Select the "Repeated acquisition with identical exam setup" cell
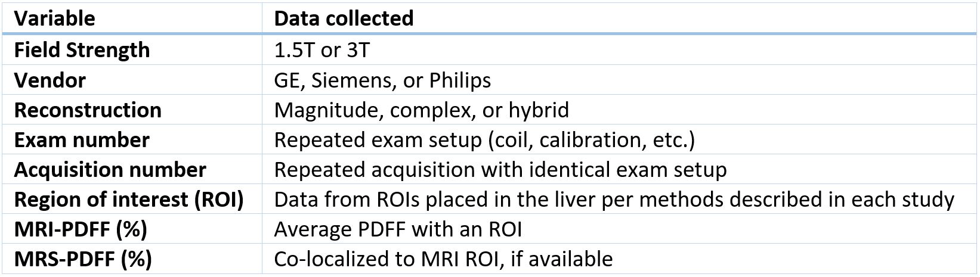This screenshot has width=980, height=277. pos(500,170)
